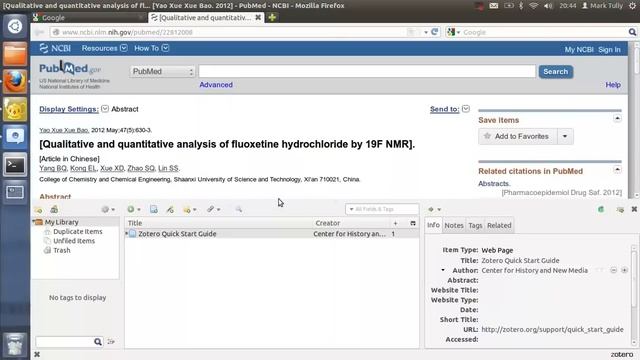Screen dimensions: 640x360
Task: Select Duplicate Items collection
Action: pyautogui.click(x=78, y=231)
